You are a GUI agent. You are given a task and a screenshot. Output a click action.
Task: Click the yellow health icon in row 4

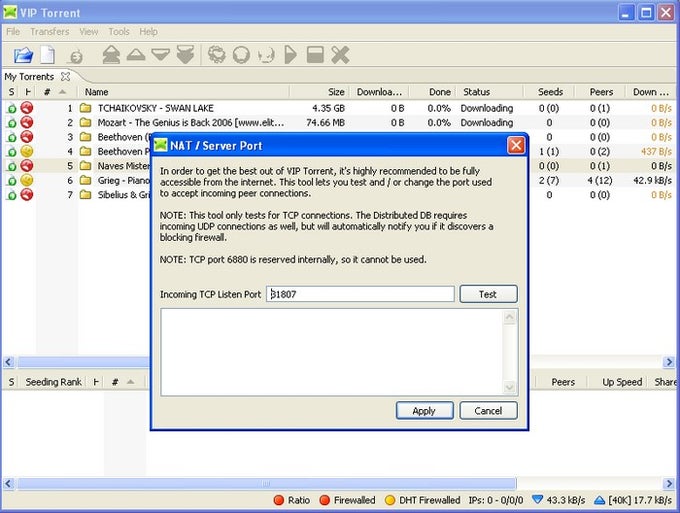tap(27, 151)
